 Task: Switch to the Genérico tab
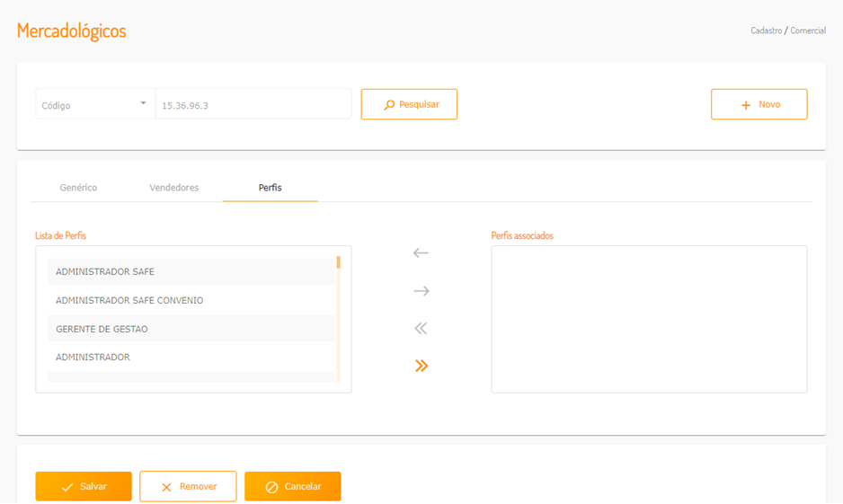78,188
